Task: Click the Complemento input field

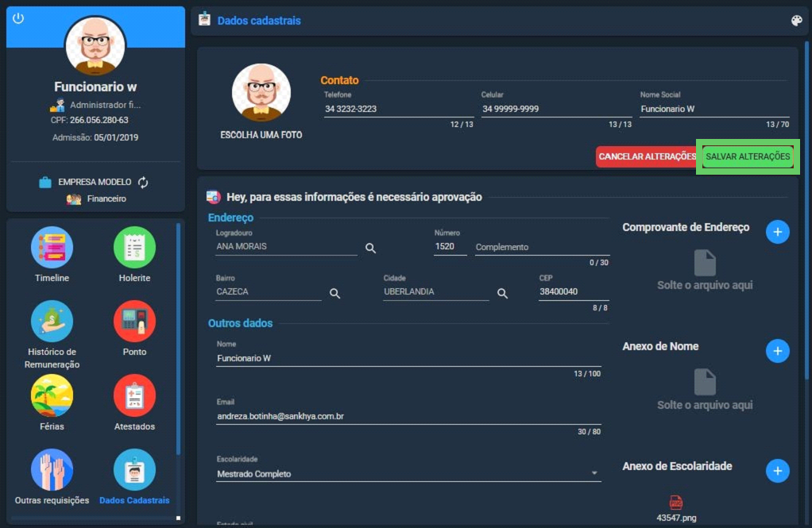Action: [x=542, y=248]
